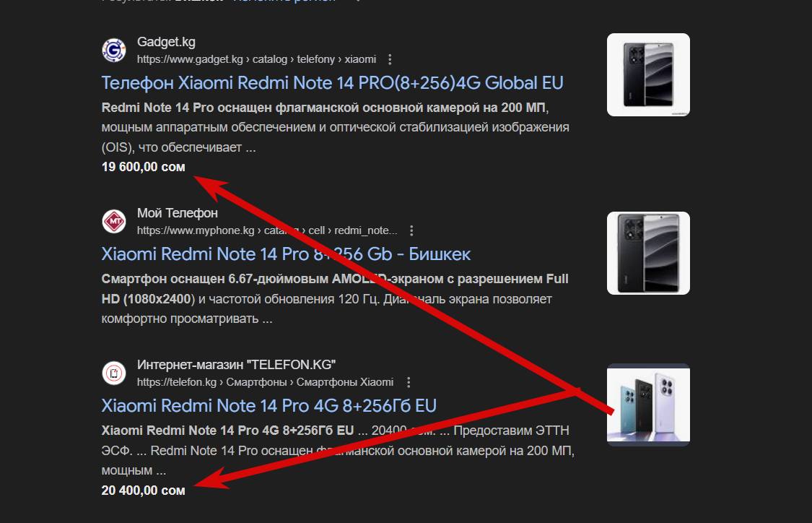Open the Xiaomi Redmi Note 14 Pro 8+256 Gb - Бишкек link
The width and height of the screenshot is (812, 523).
point(286,254)
